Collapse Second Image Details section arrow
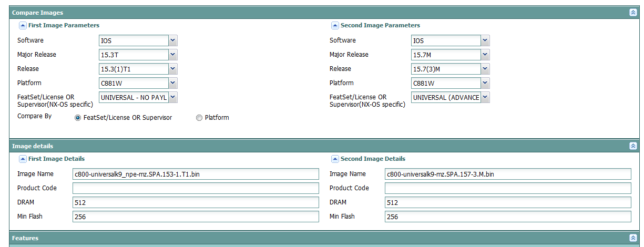This screenshot has width=644, height=247. [x=335, y=159]
